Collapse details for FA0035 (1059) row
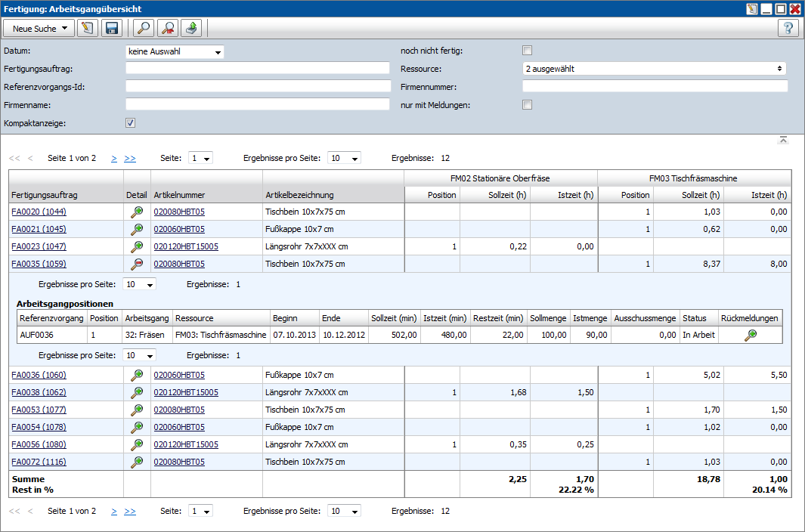 [x=138, y=264]
